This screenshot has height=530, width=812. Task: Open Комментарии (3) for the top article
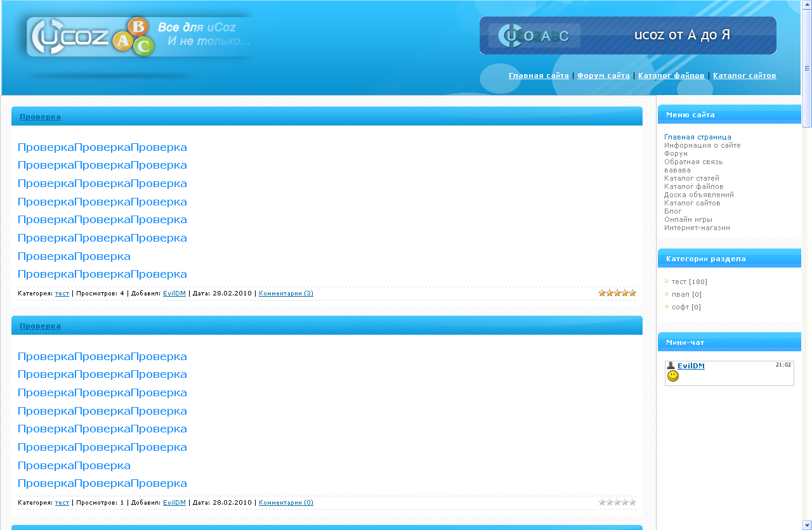pos(285,293)
